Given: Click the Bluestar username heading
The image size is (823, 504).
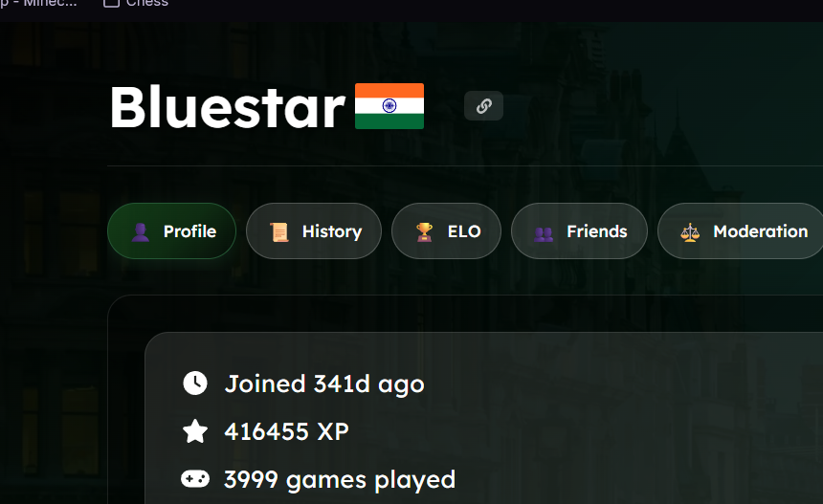Looking at the screenshot, I should (228, 107).
